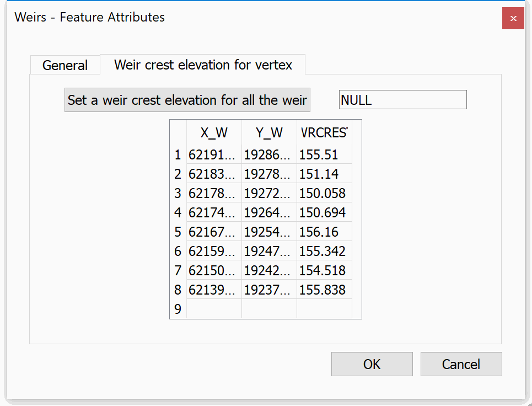Click the 154.518 cell in row 7
The width and height of the screenshot is (532, 406).
pos(324,271)
